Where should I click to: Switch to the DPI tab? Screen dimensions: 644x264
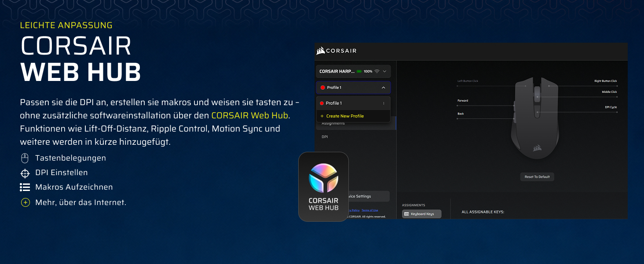325,137
